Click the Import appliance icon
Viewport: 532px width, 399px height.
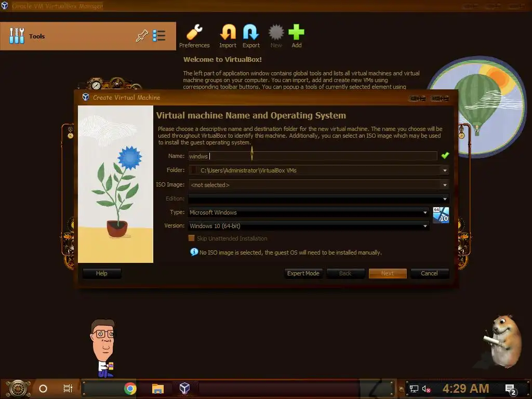point(228,36)
